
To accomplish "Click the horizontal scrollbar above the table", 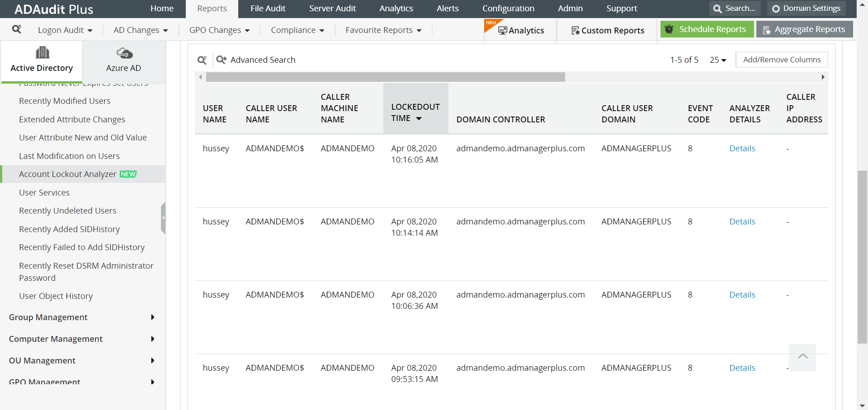I will tap(386, 77).
